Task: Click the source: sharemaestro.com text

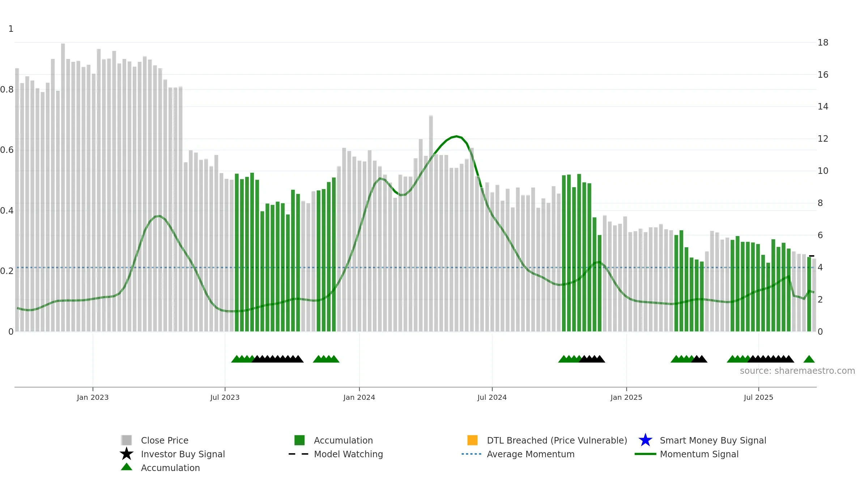Action: (797, 371)
